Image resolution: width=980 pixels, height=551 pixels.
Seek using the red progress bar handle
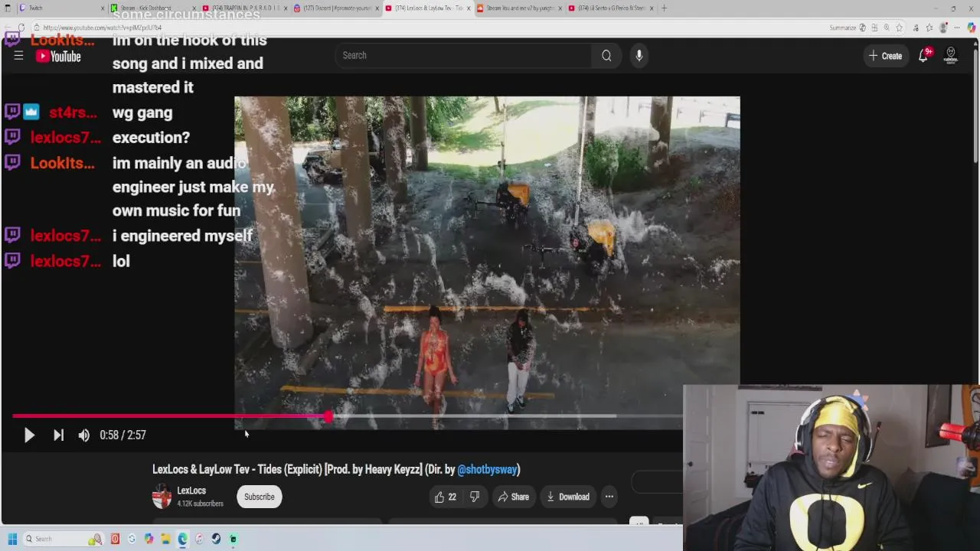click(x=328, y=416)
